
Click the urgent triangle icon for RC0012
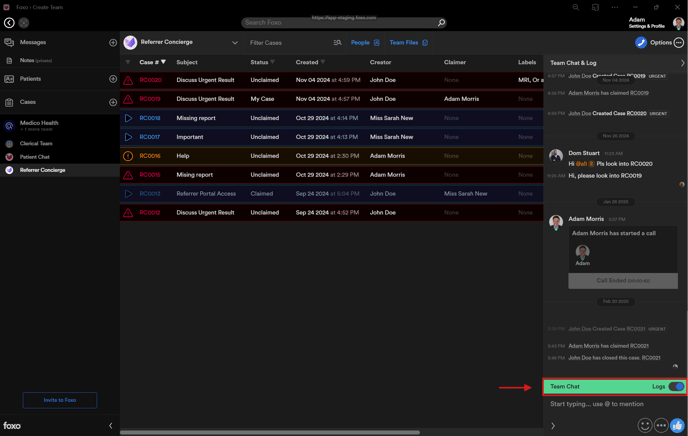point(128,213)
